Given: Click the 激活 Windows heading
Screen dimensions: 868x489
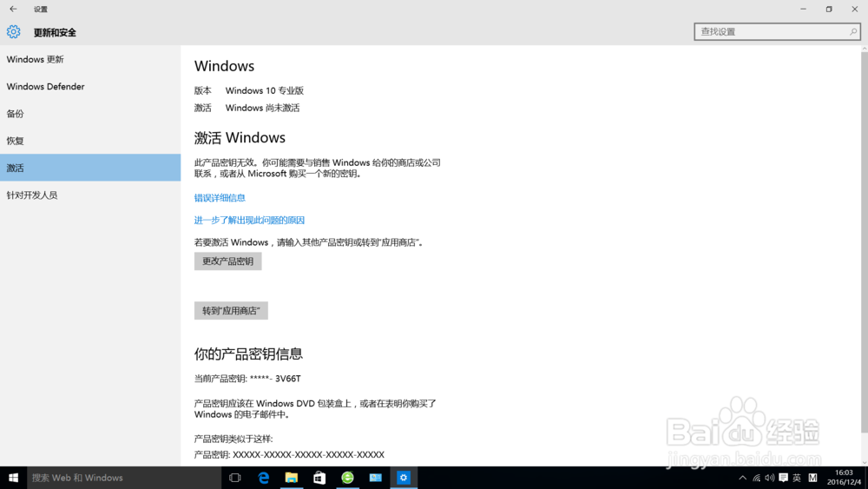Looking at the screenshot, I should (x=240, y=137).
